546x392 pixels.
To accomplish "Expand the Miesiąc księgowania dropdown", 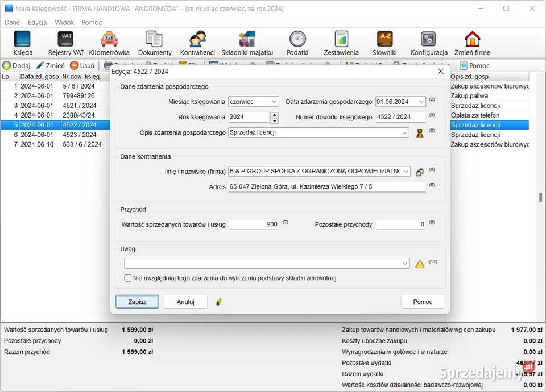I will 274,102.
